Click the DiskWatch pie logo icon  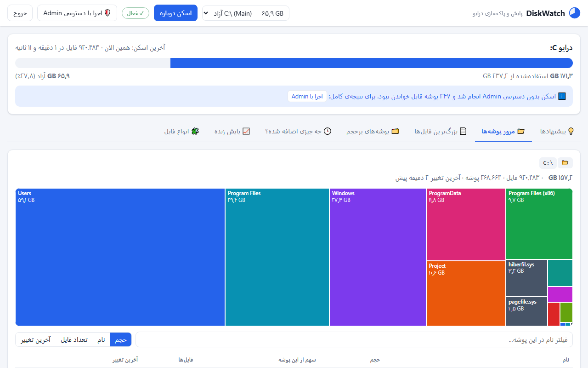tap(574, 13)
